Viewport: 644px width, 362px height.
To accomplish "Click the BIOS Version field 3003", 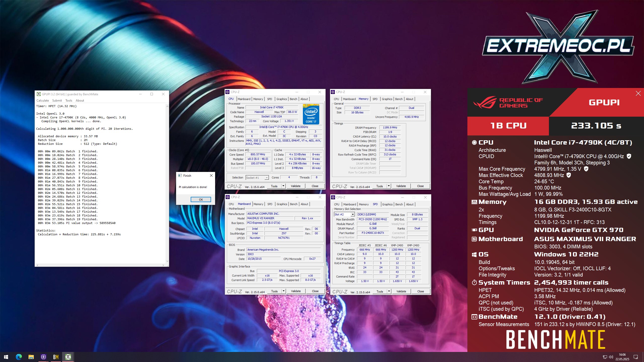I will pyautogui.click(x=284, y=254).
